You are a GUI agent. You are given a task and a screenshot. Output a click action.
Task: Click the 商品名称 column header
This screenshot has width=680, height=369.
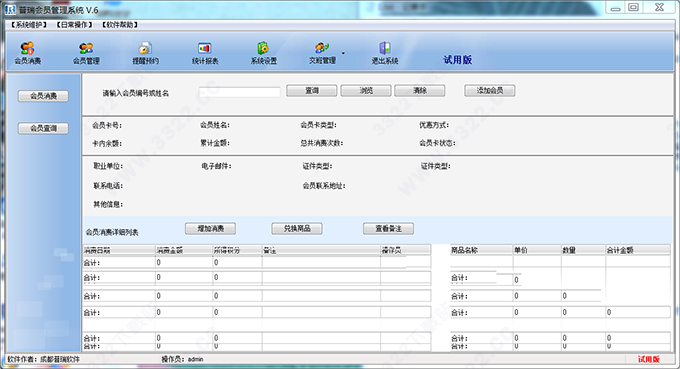481,250
